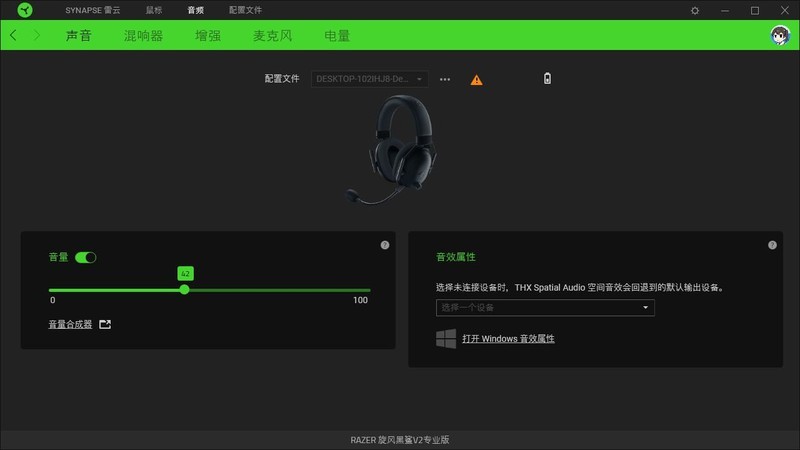This screenshot has height=450, width=800.
Task: Click the Razer Synapse logo icon
Action: (x=24, y=10)
